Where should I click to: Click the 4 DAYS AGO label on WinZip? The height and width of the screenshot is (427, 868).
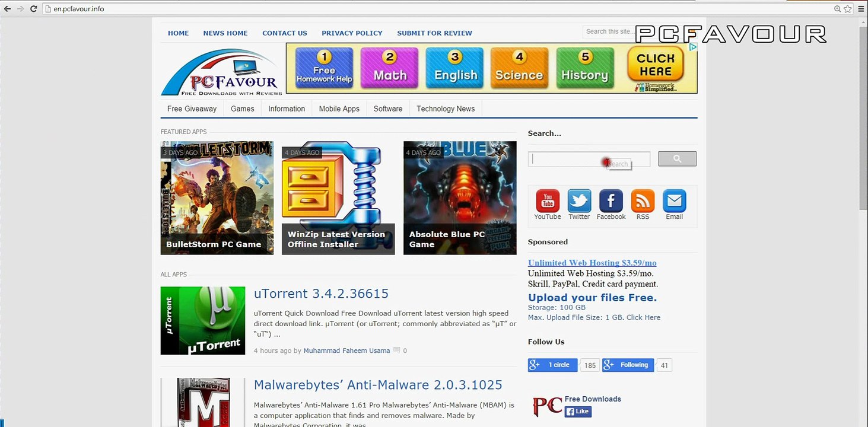coord(302,152)
